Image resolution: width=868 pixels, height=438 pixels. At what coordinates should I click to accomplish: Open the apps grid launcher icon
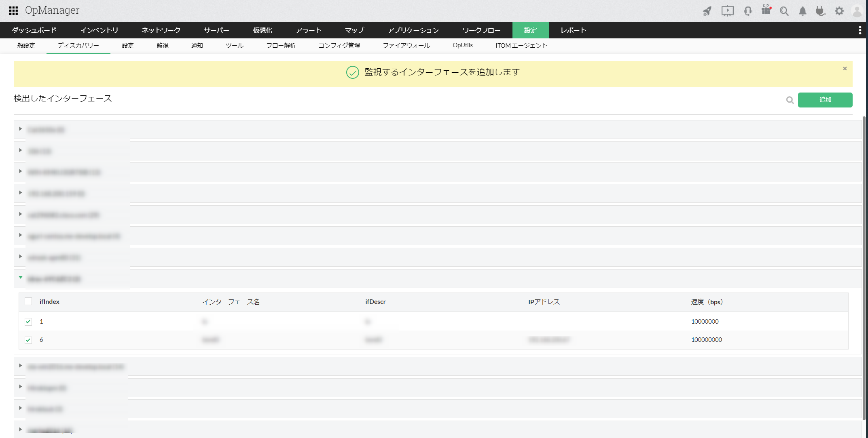pyautogui.click(x=13, y=11)
